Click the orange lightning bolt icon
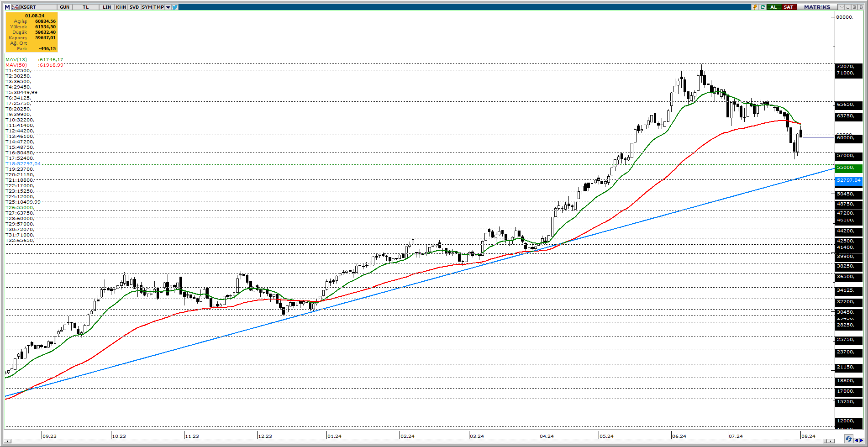This screenshot has height=447, width=868. point(755,7)
